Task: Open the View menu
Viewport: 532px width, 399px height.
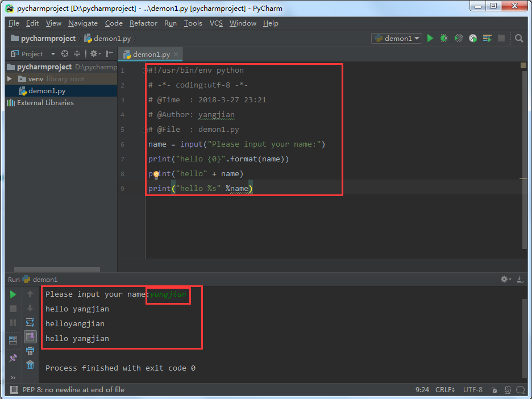Action: coord(53,23)
